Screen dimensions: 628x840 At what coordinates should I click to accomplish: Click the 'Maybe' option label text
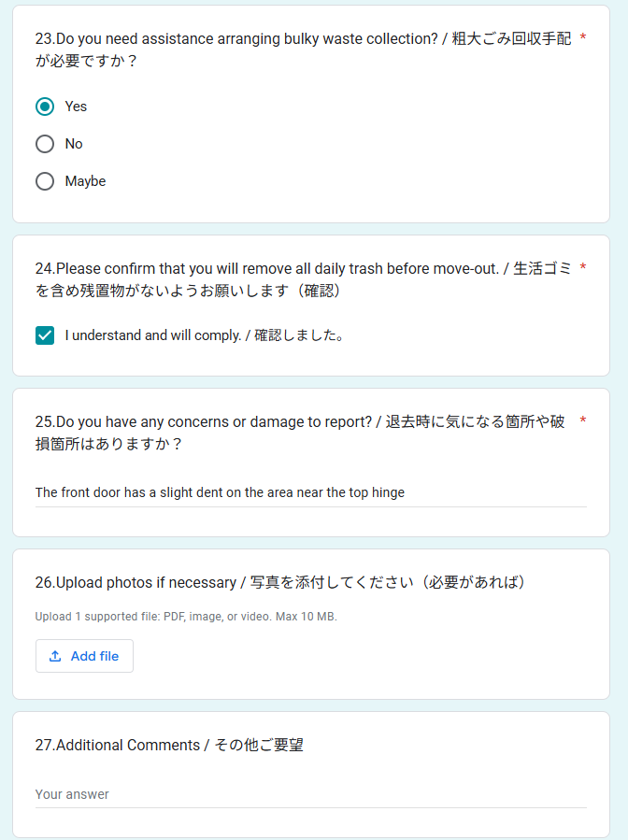point(85,181)
